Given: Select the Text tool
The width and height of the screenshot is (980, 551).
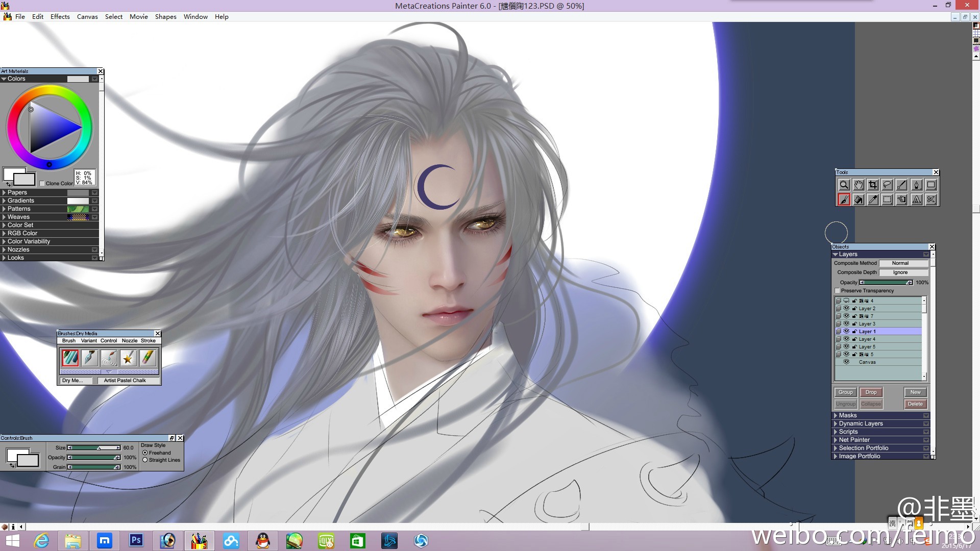Looking at the screenshot, I should tap(916, 199).
